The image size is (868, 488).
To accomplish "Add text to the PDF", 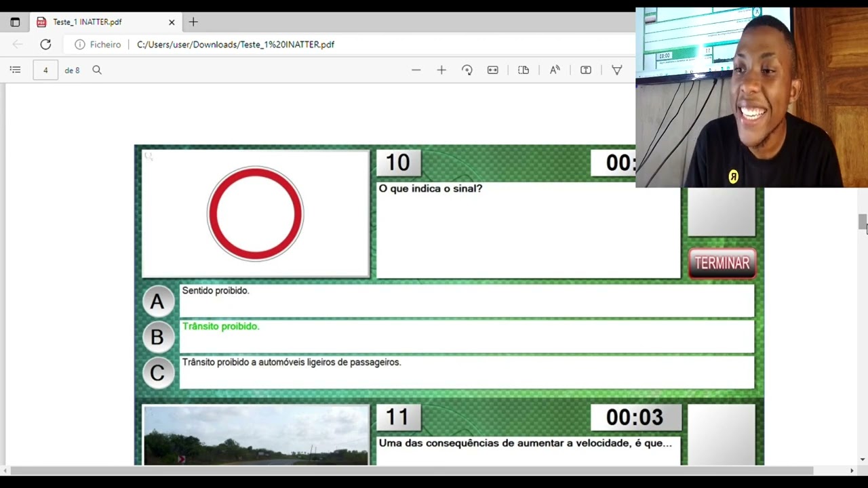I will 586,70.
